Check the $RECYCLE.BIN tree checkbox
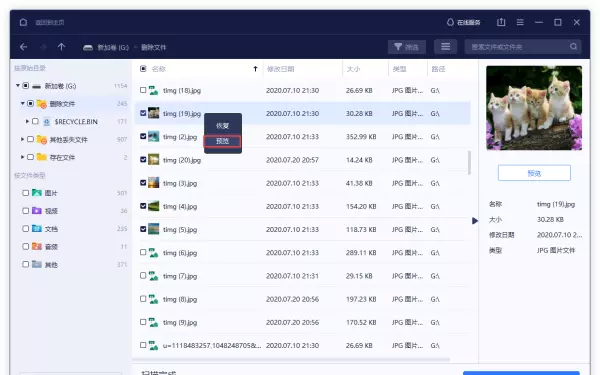The image size is (600, 375). 35,121
